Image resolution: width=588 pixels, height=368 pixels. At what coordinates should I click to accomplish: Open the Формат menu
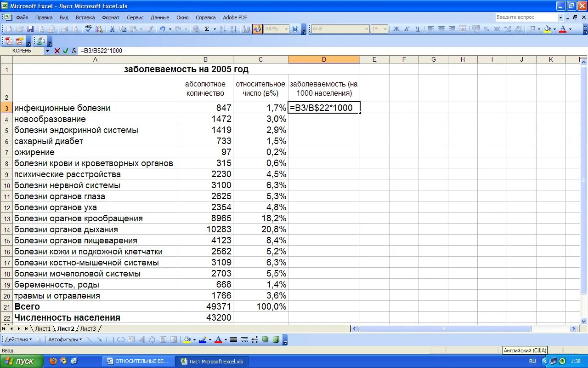(111, 17)
